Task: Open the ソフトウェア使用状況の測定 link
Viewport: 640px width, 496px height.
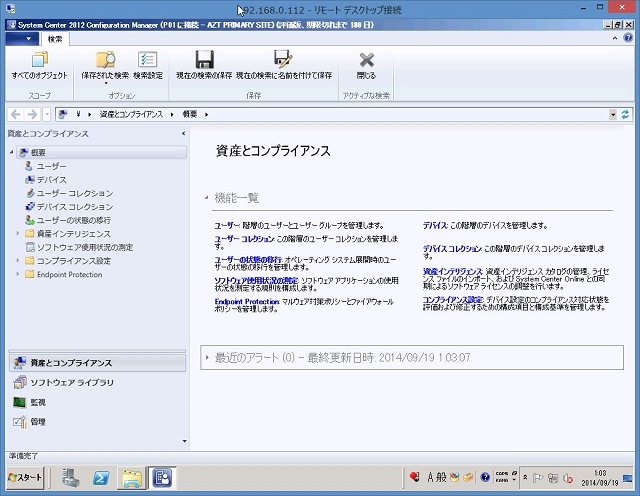Action: pos(256,280)
